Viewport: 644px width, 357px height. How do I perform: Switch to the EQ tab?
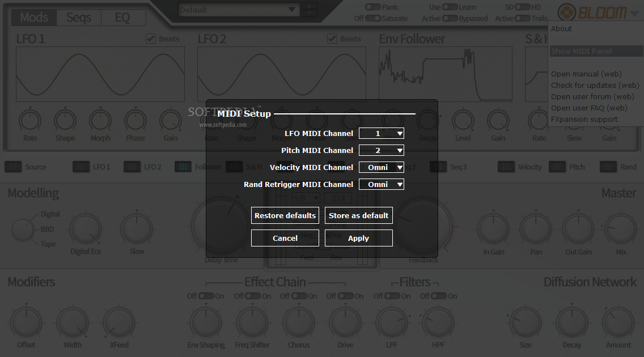[x=122, y=17]
